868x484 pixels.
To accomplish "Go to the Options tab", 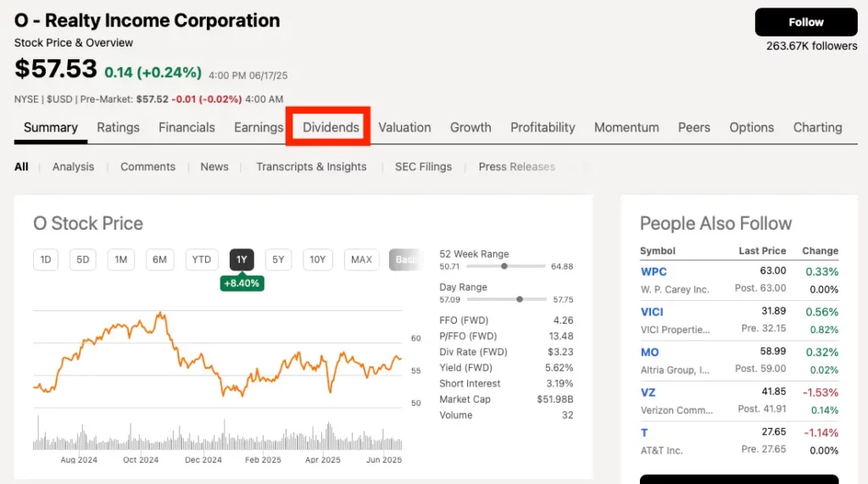I will (x=751, y=127).
